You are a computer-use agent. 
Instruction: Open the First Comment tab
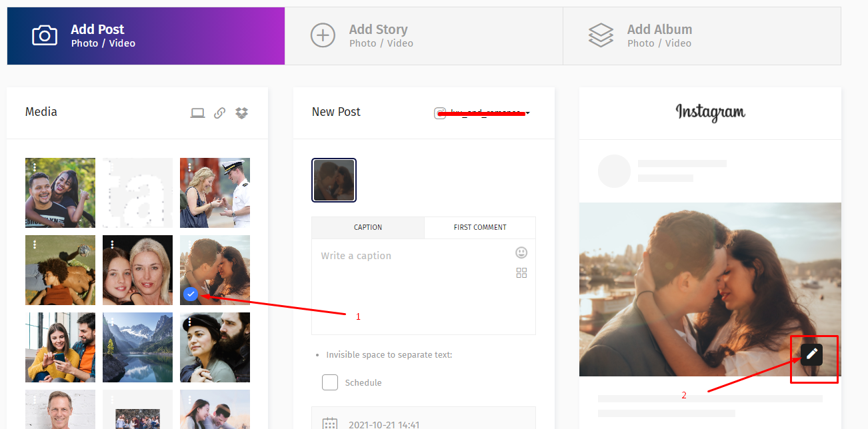coord(480,227)
